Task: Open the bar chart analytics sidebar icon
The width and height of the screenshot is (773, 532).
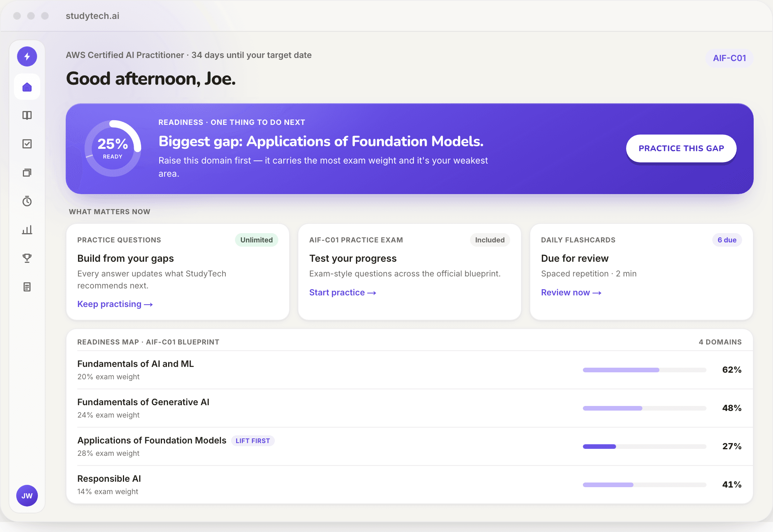Action: (27, 230)
